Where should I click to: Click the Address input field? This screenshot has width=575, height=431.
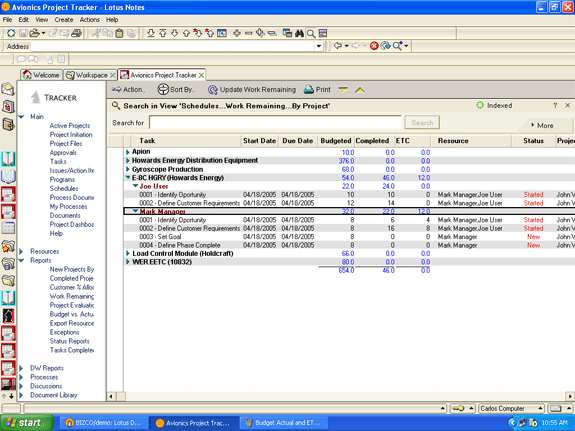172,46
